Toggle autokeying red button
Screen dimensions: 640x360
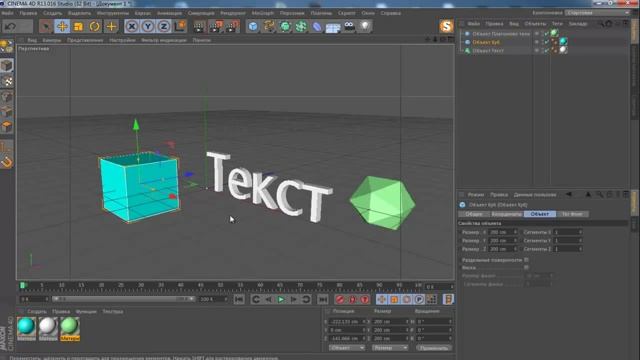(x=352, y=300)
